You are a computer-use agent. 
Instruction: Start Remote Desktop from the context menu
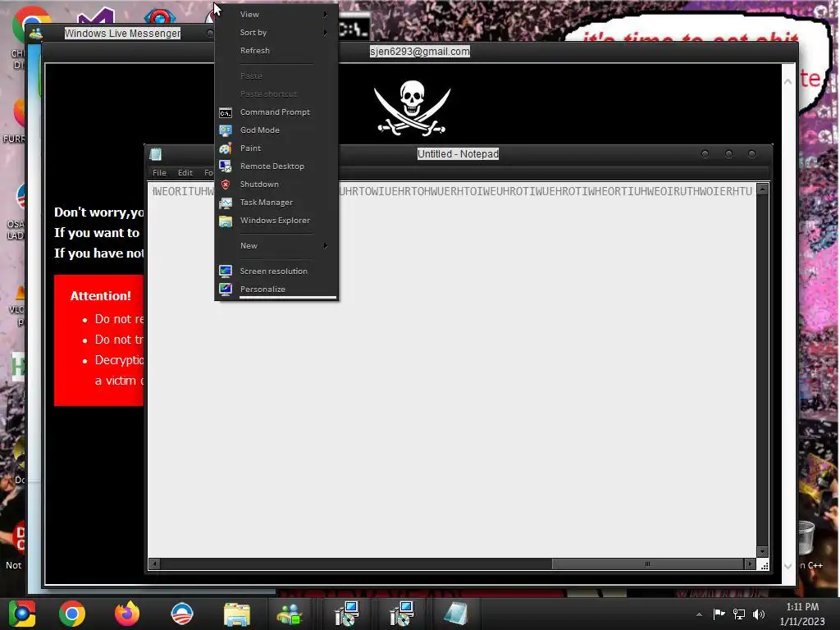(x=272, y=166)
